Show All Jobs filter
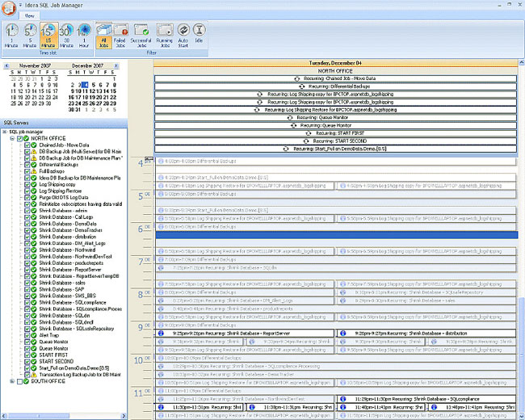This screenshot has height=420, width=525. [104, 36]
